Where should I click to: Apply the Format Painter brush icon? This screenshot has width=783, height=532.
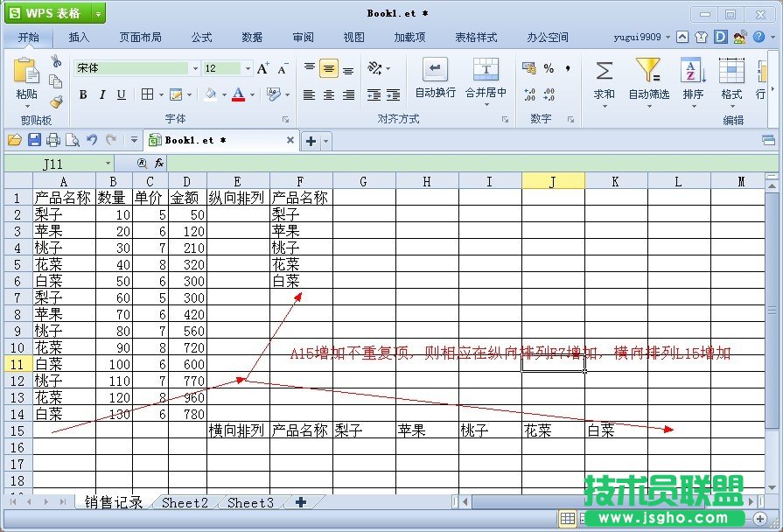[54, 102]
